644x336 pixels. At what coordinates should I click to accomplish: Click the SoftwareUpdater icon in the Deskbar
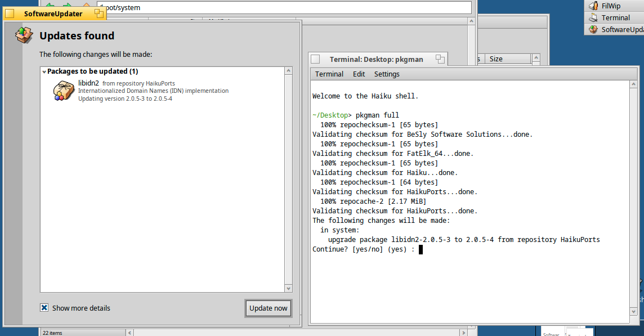(593, 29)
